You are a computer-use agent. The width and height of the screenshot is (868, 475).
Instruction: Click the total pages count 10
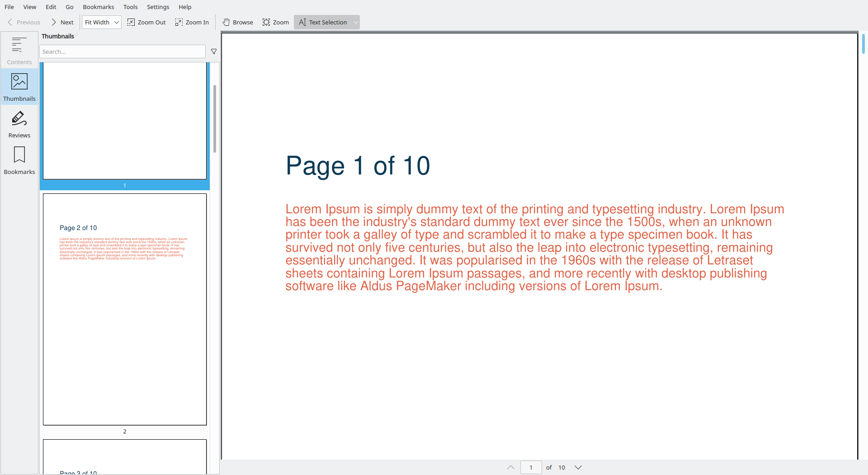[x=561, y=467]
